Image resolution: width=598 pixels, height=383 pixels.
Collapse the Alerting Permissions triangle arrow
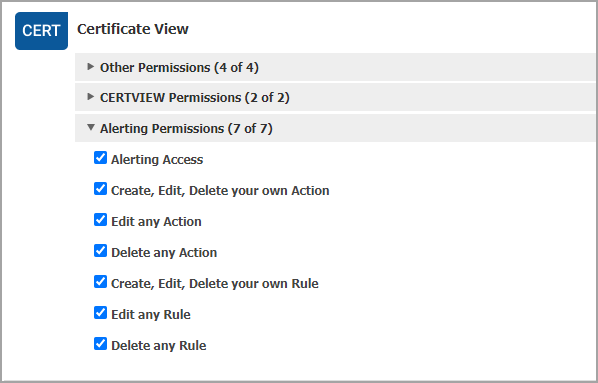coord(90,127)
